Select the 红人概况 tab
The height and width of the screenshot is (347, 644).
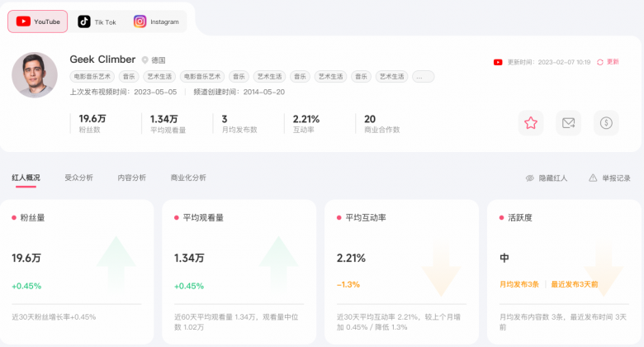click(26, 178)
